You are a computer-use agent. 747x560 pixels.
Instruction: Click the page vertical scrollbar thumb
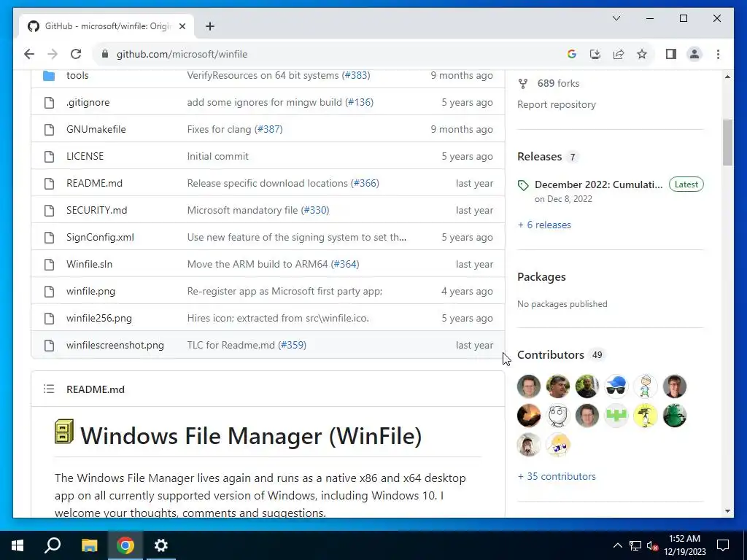(727, 142)
